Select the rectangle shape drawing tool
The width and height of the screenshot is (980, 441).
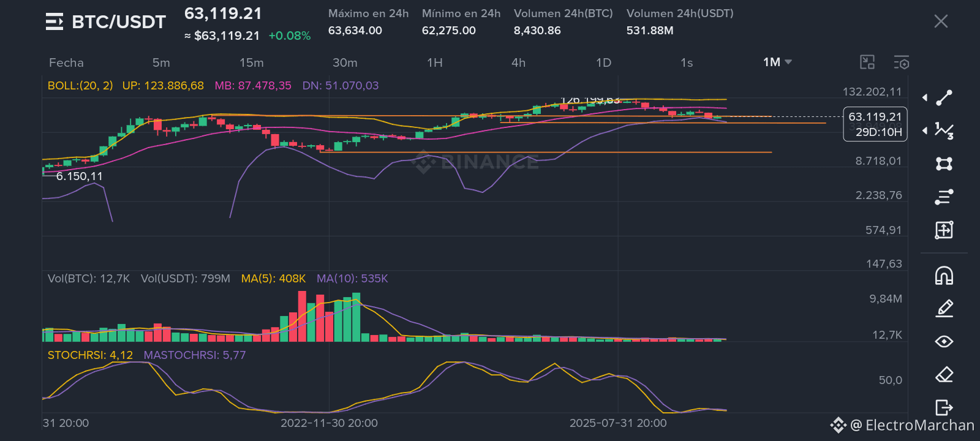coord(944,164)
